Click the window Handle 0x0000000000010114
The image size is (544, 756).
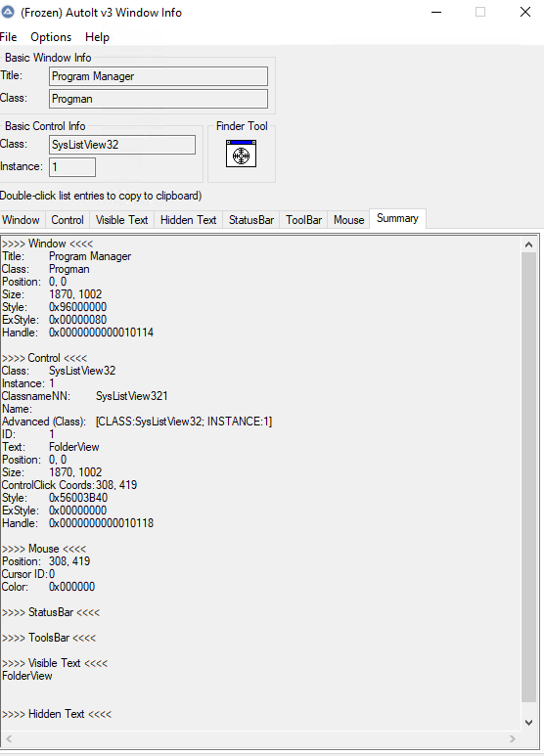point(102,333)
